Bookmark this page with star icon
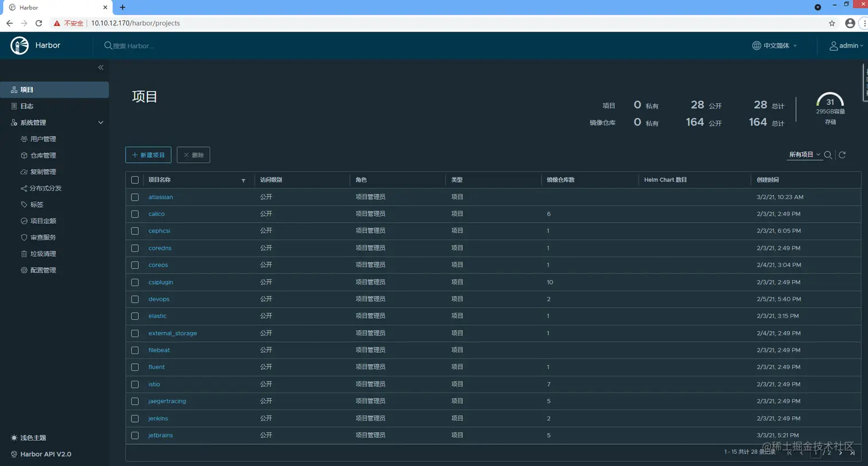The width and height of the screenshot is (868, 466). pyautogui.click(x=832, y=24)
